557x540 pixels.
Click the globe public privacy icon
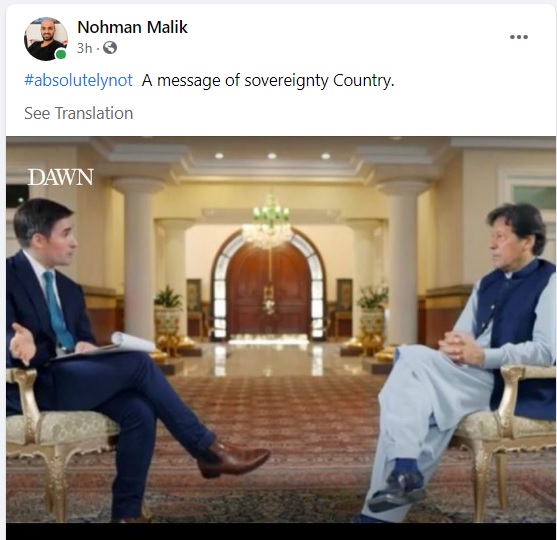tap(110, 48)
